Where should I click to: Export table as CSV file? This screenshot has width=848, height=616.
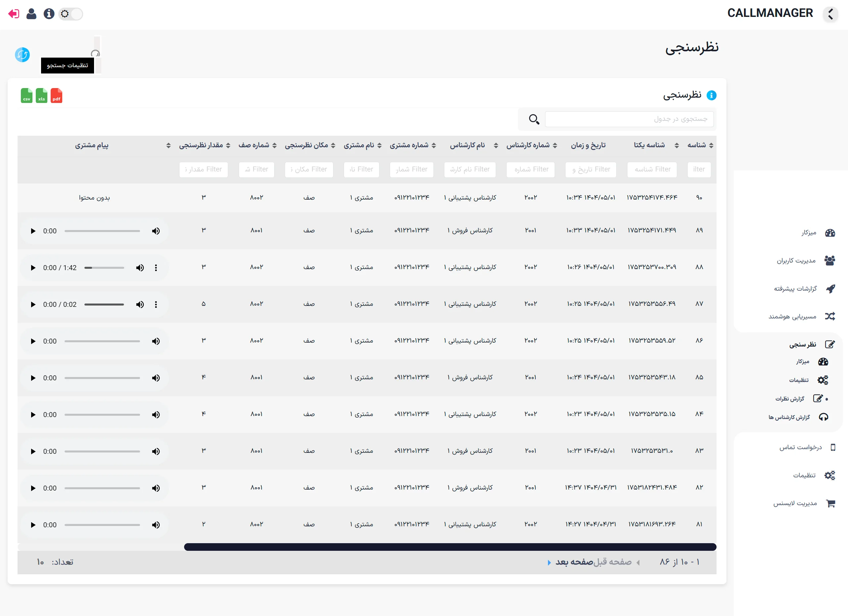tap(26, 96)
